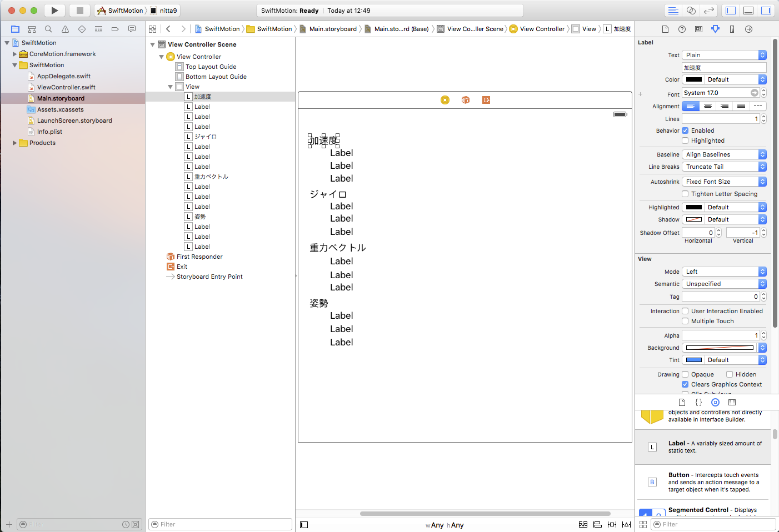Show the Find navigator

(48, 29)
